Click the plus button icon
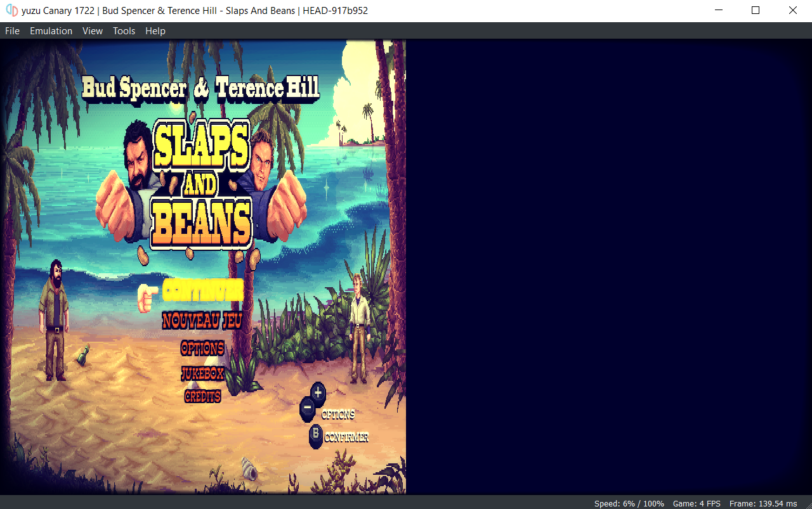Image resolution: width=812 pixels, height=509 pixels. (318, 394)
